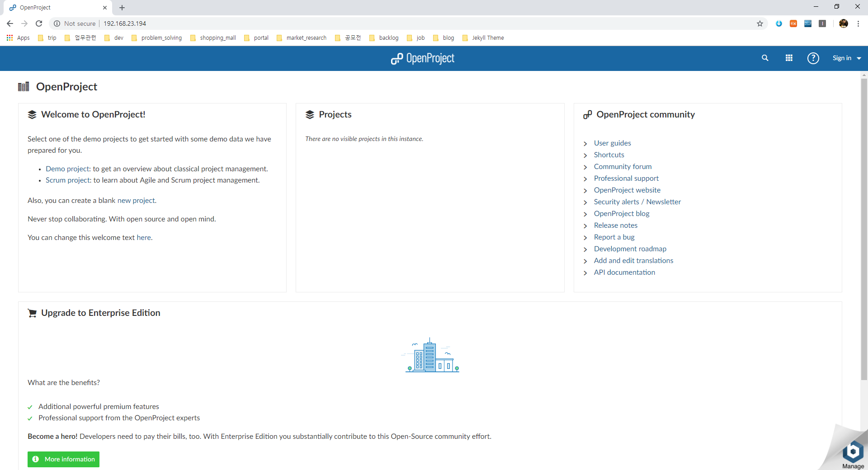
Task: Click the page vertical scrollbar
Action: (x=864, y=230)
